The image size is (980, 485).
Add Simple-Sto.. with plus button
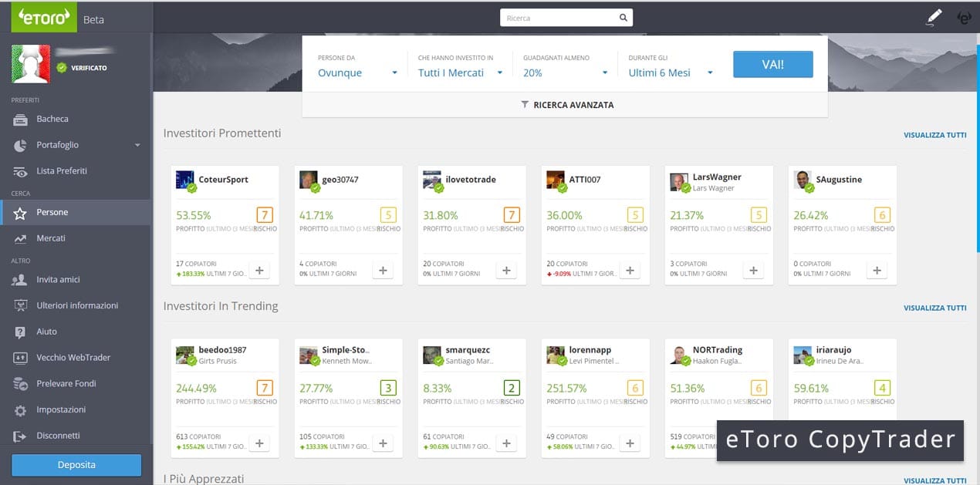pos(383,443)
